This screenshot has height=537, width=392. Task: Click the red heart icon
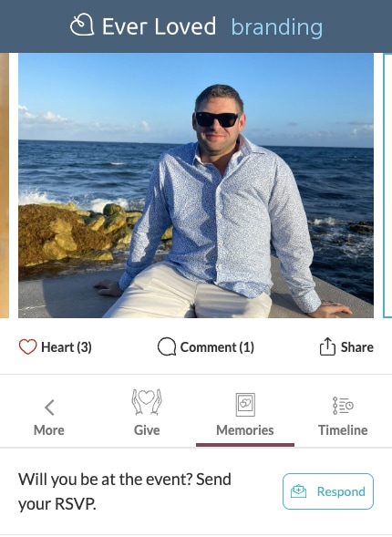pyautogui.click(x=27, y=346)
